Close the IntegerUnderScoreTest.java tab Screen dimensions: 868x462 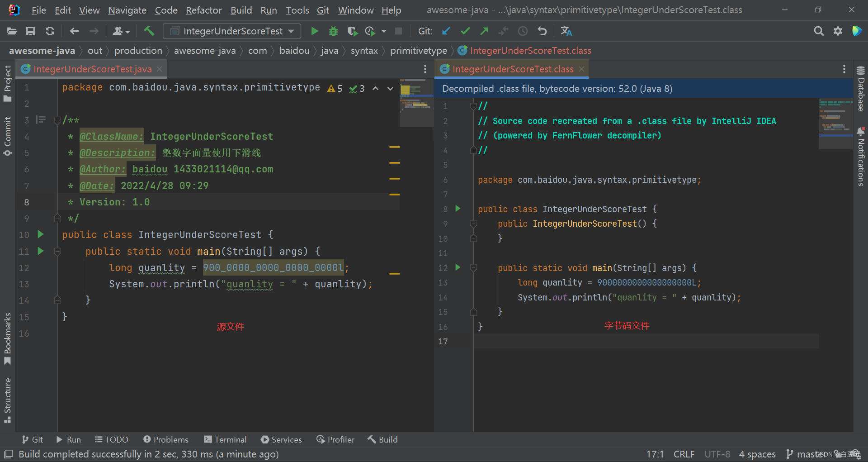(159, 69)
